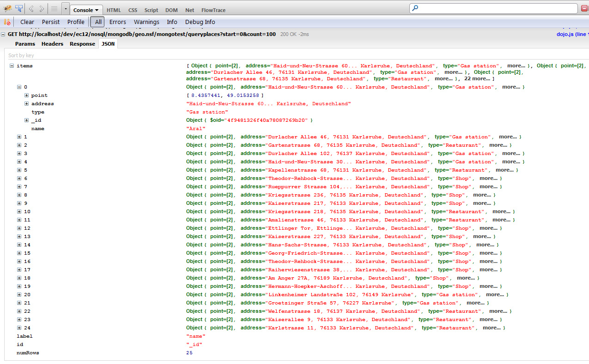Click the forward history arrow icon
589x364 pixels.
pyautogui.click(x=42, y=9)
